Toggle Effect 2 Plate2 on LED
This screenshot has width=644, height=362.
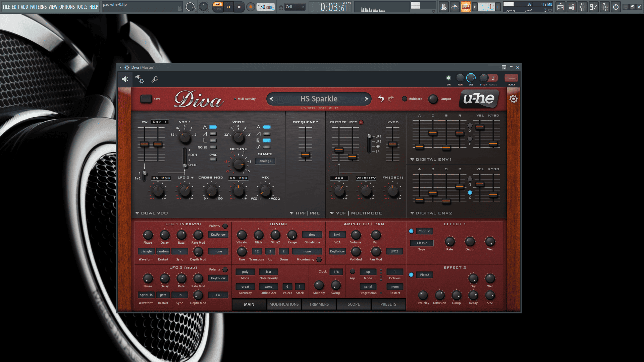[x=411, y=275]
